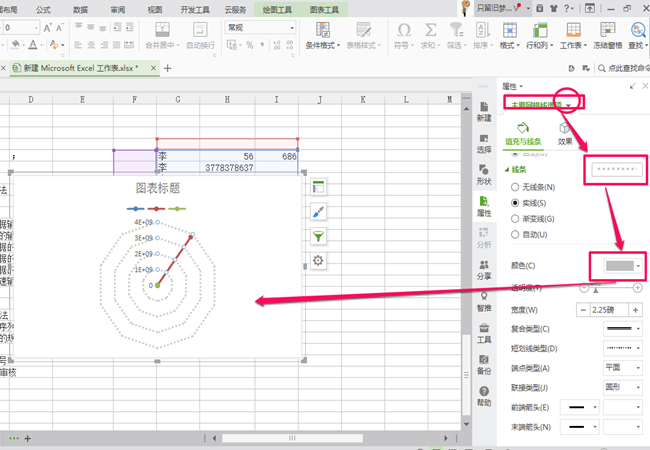Click the Width (宽度) field showing 2.25磅
The height and width of the screenshot is (450, 650).
pos(609,310)
